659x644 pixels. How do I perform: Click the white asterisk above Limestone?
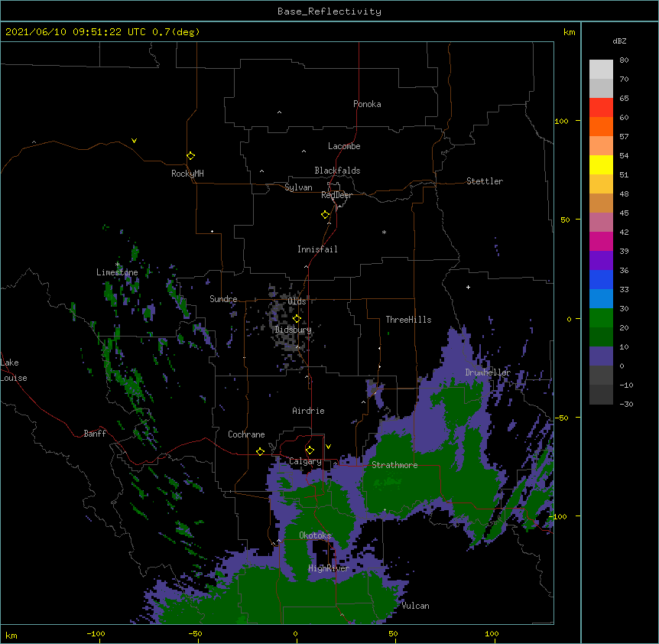[x=118, y=265]
